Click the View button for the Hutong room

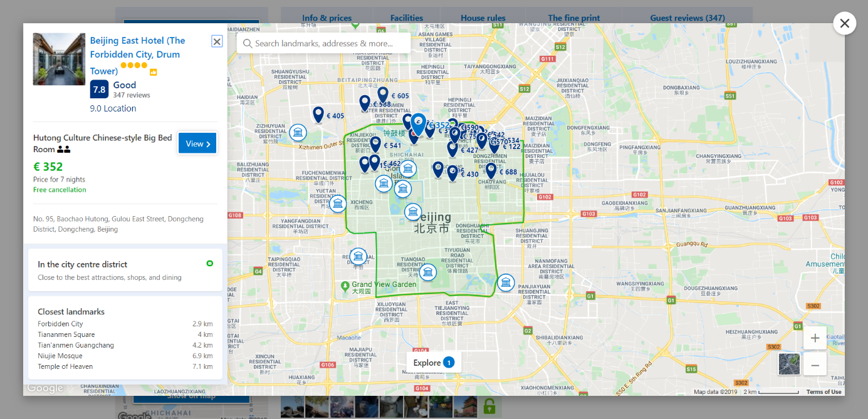click(197, 143)
